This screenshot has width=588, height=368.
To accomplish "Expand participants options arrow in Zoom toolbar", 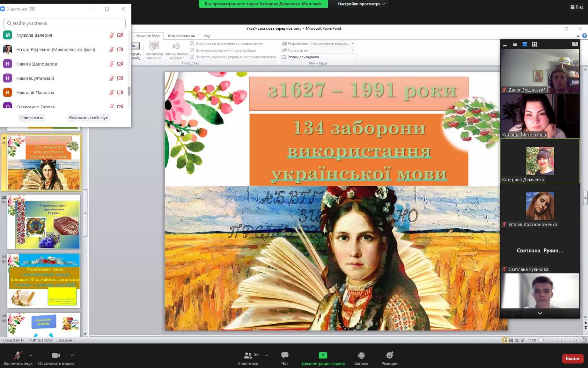I will (x=266, y=355).
